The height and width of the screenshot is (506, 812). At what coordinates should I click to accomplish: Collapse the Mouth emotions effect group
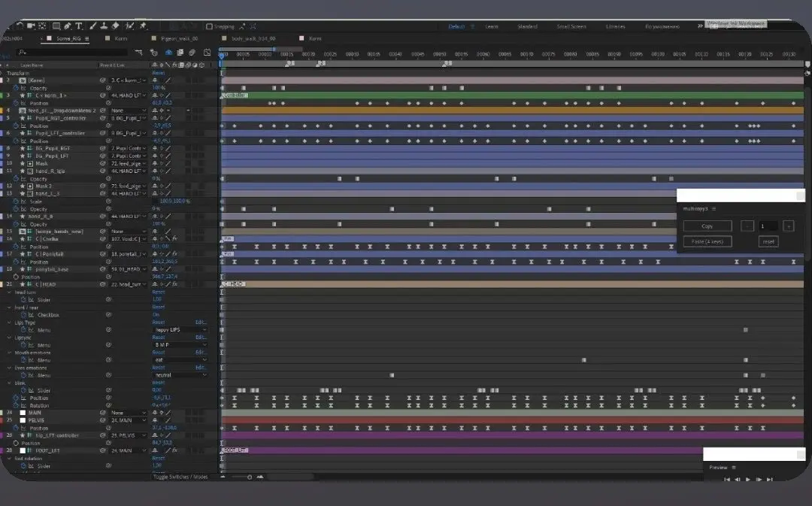[10, 353]
